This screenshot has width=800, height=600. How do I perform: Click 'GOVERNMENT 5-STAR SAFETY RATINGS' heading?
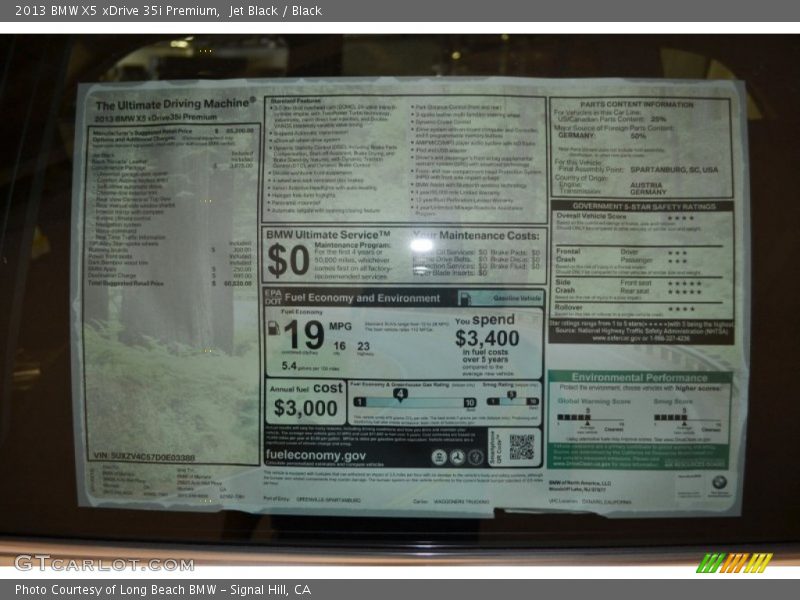coord(644,206)
